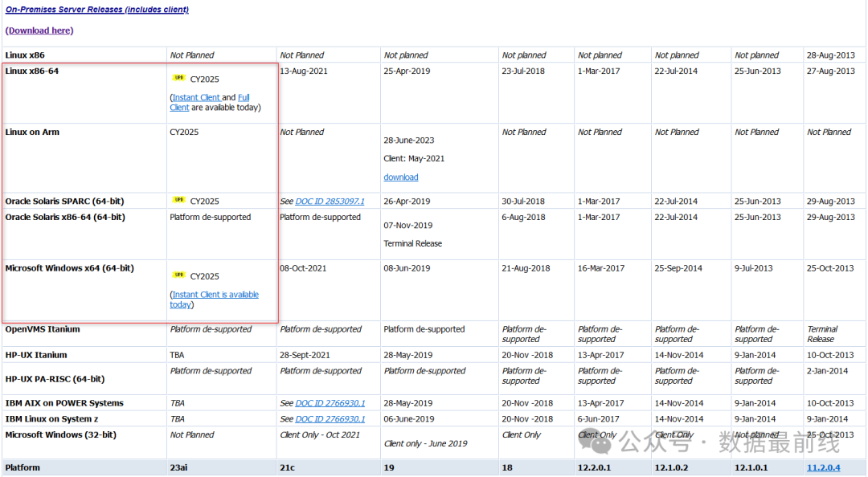Select 'Oracle Solaris SPARC (64-bit)' row header
The image size is (868, 477).
[65, 202]
